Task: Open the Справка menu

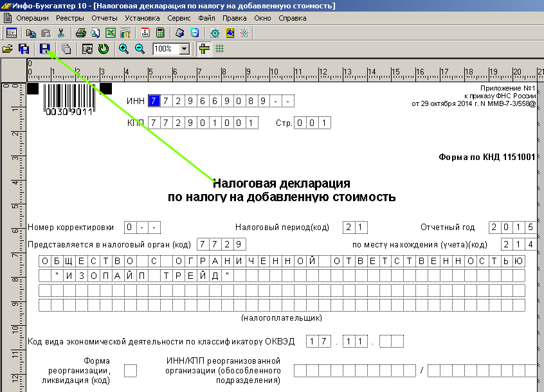Action: (293, 18)
